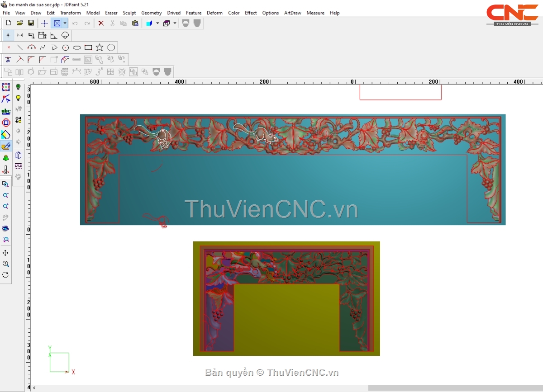Toggle the boxed-X selection mode button

57,23
